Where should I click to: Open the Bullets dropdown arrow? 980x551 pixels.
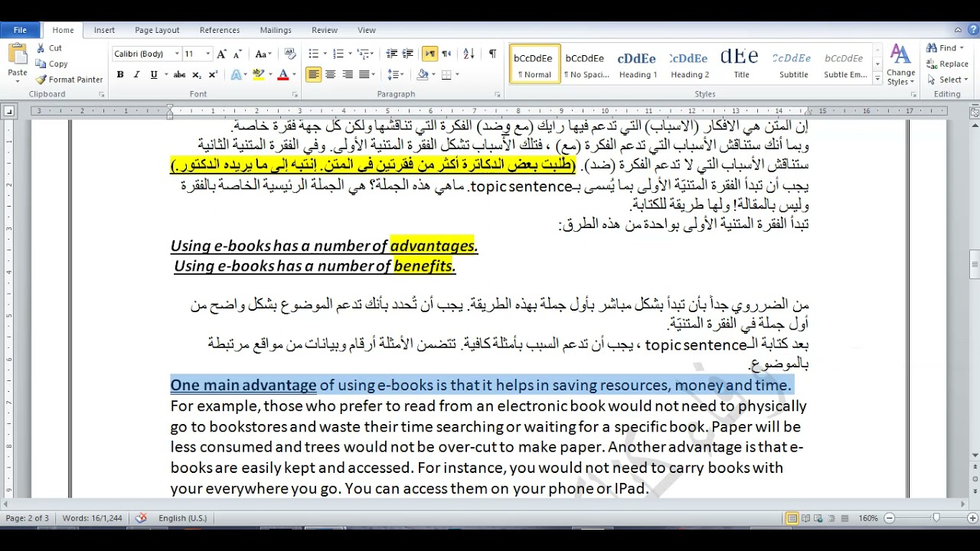click(x=325, y=54)
